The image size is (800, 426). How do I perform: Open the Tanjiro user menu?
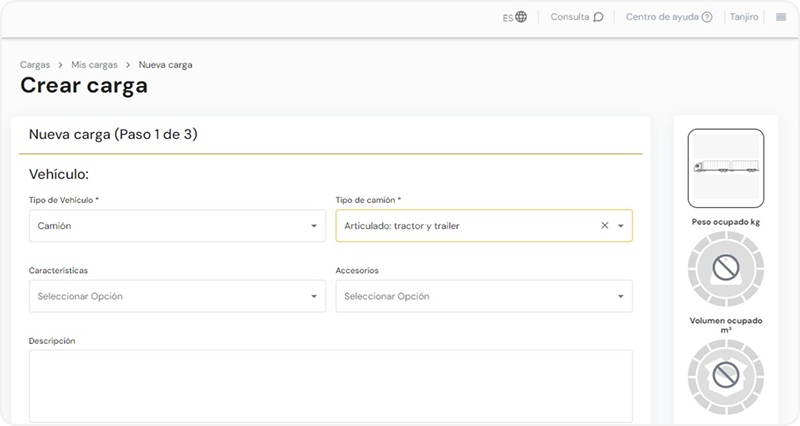click(x=744, y=17)
